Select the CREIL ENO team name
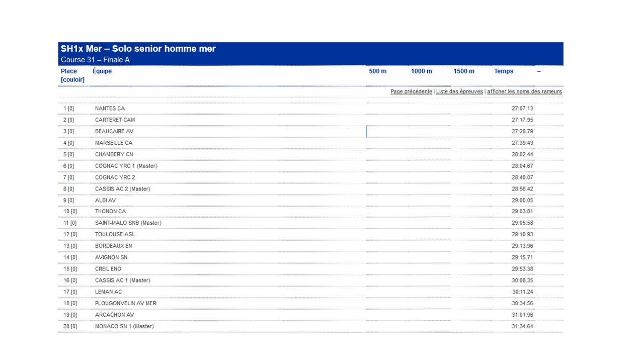Image resolution: width=644 pixels, height=362 pixels. [108, 269]
